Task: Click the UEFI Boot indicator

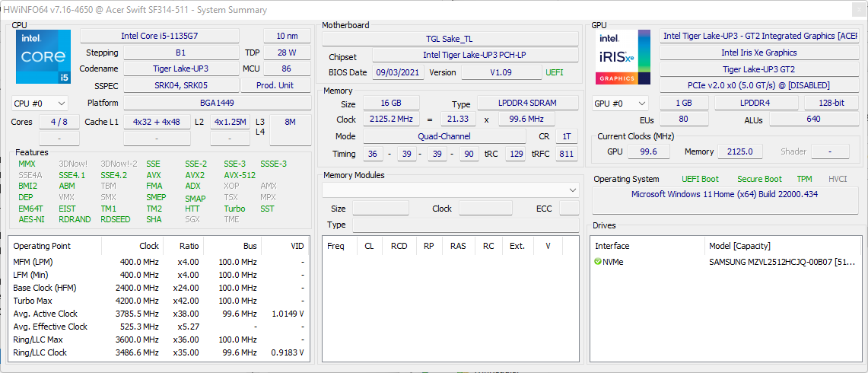Action: click(701, 178)
